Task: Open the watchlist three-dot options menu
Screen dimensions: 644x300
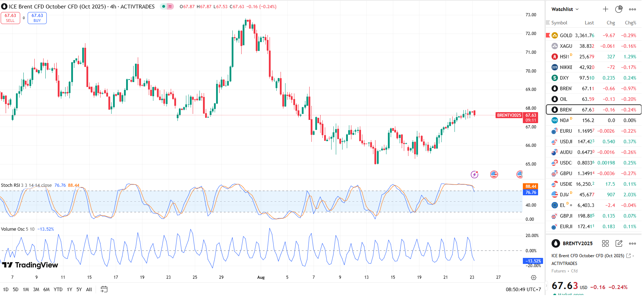Action: pos(632,9)
